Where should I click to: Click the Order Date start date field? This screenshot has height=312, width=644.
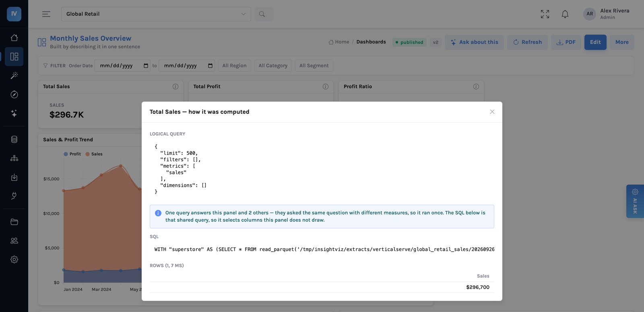(122, 66)
